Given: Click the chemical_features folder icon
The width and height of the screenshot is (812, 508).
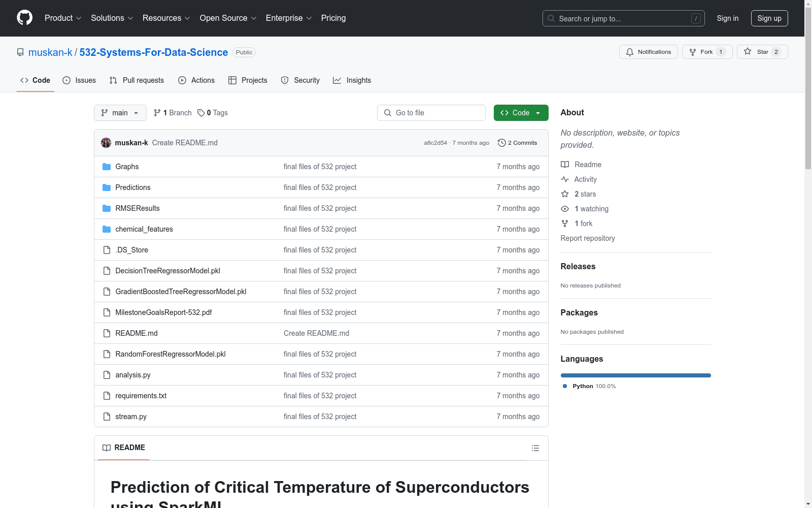Looking at the screenshot, I should click(x=107, y=229).
